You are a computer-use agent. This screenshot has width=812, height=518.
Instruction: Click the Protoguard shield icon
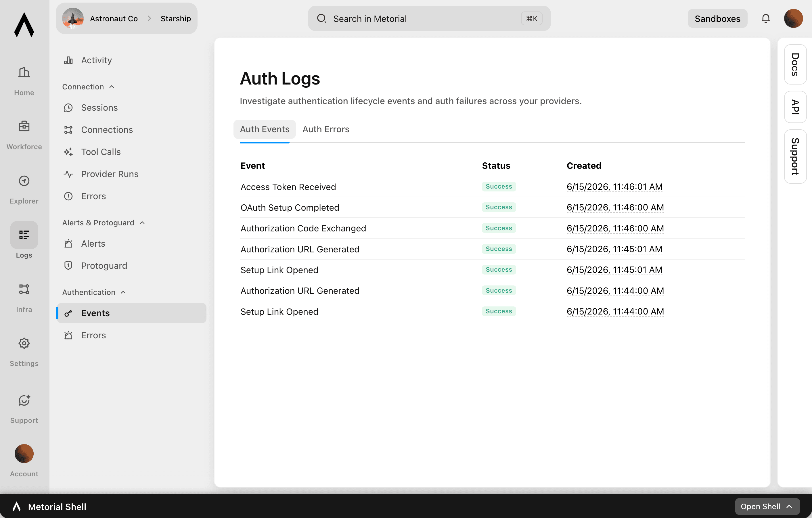(x=68, y=266)
